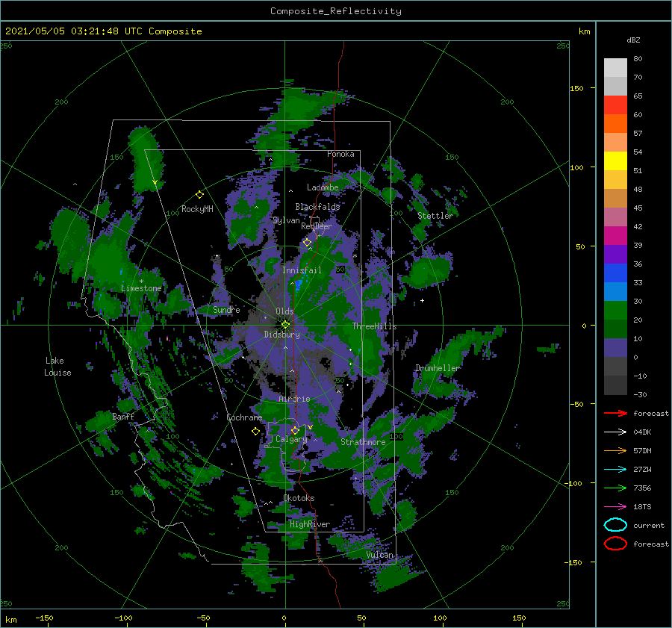Choose the magenta 18TS arrow legend icon
The height and width of the screenshot is (628, 672).
click(x=615, y=507)
